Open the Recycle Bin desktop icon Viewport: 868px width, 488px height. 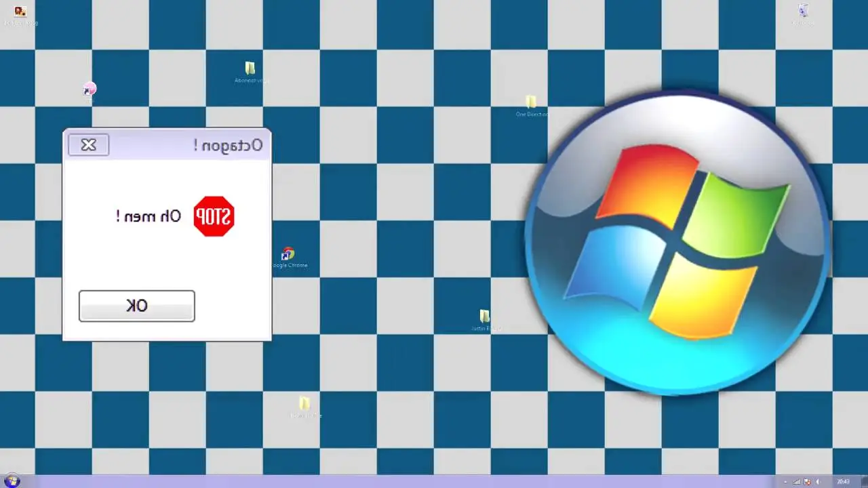click(803, 11)
